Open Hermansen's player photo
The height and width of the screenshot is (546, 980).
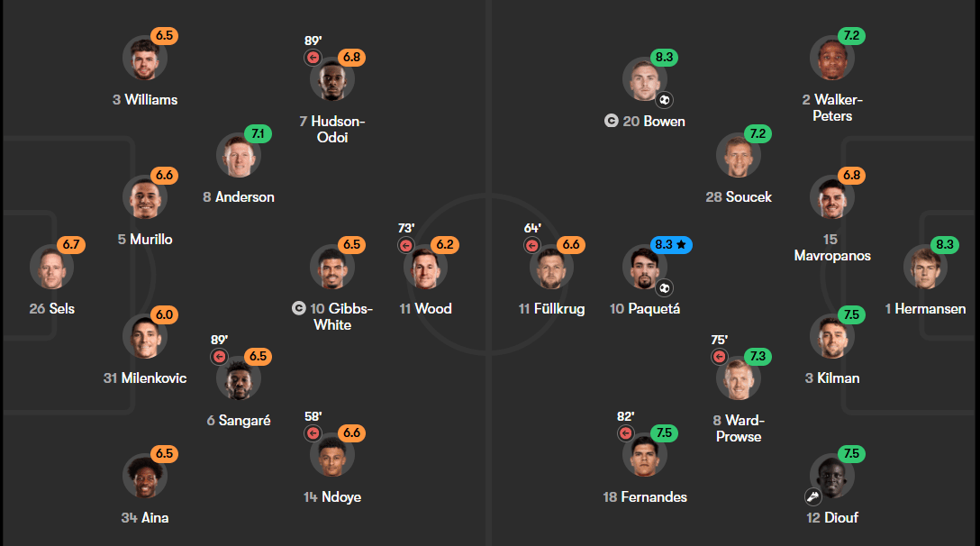pyautogui.click(x=926, y=267)
